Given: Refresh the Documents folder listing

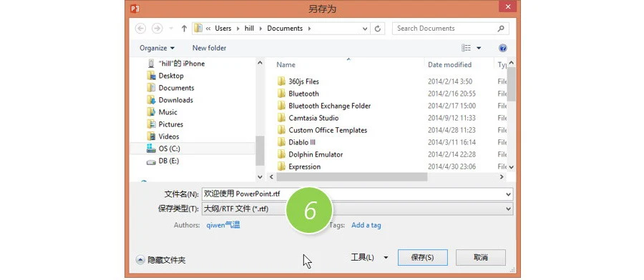Looking at the screenshot, I should (x=377, y=29).
